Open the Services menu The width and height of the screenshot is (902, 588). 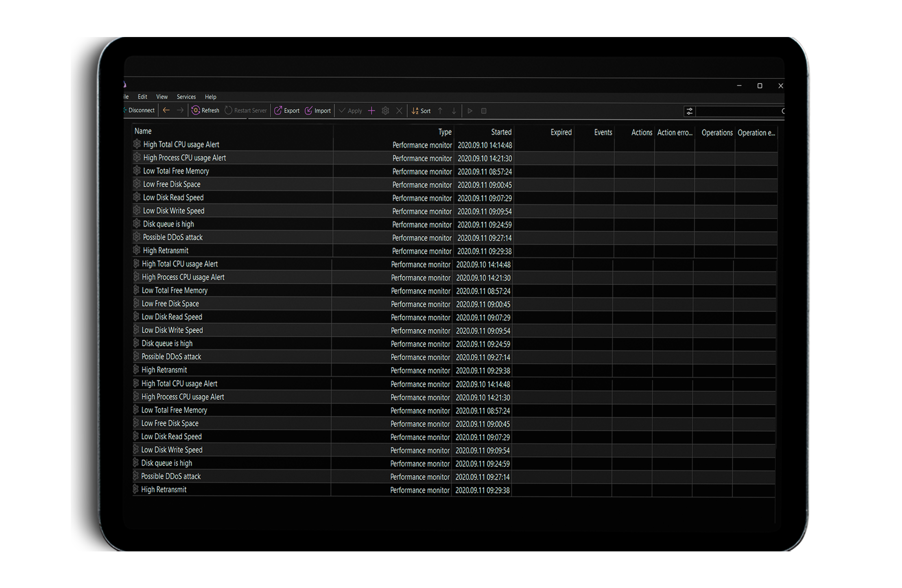pos(186,97)
